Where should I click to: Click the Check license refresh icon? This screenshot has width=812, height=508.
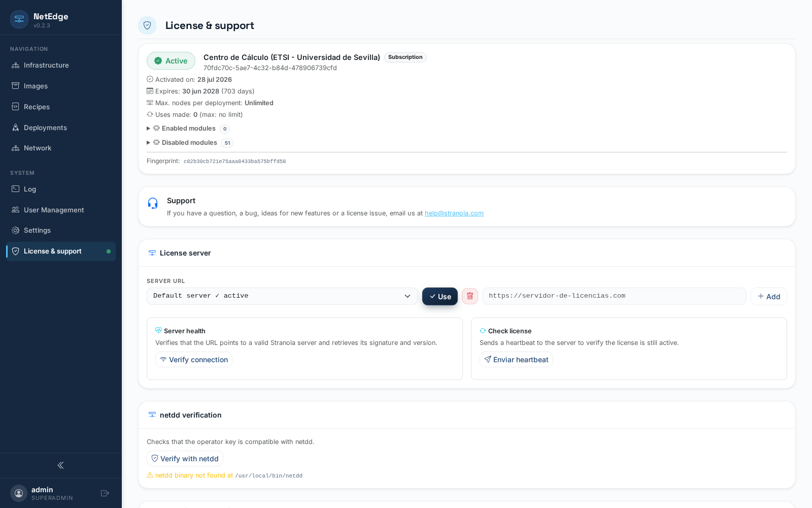click(x=483, y=331)
